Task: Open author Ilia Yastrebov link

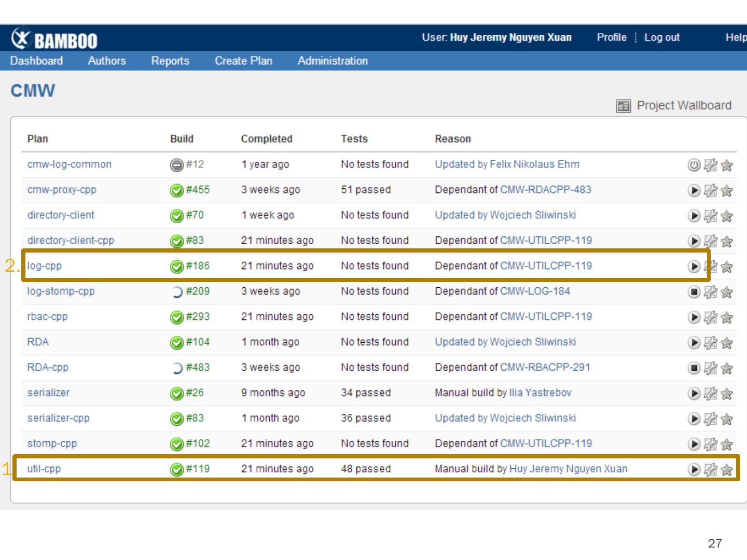Action: (540, 393)
